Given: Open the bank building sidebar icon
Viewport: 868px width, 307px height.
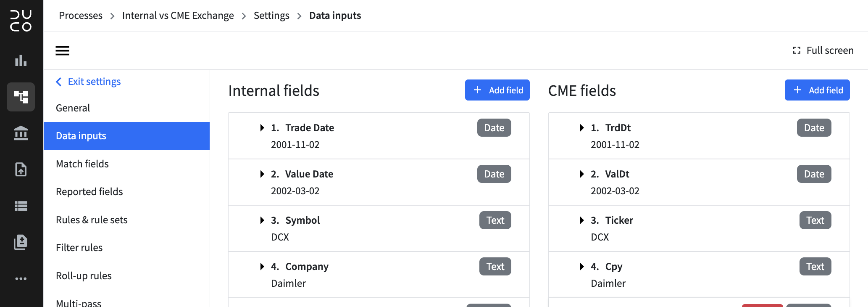Looking at the screenshot, I should (x=21, y=133).
